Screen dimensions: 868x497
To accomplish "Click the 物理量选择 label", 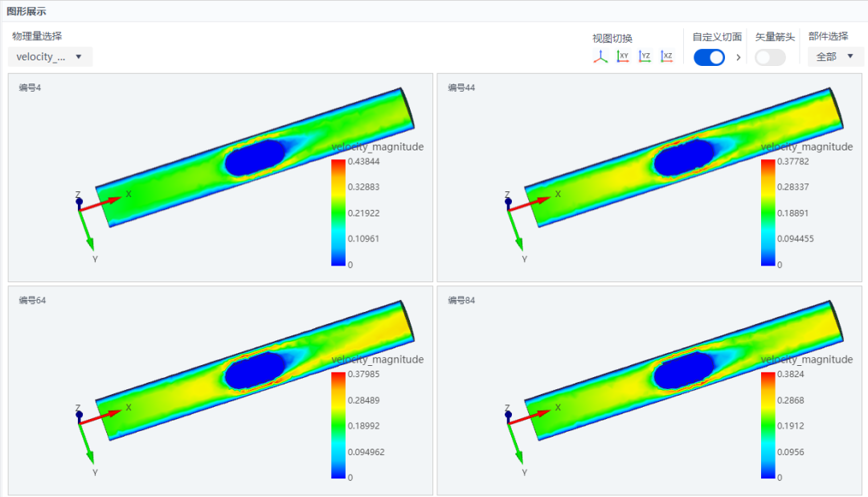I will (37, 36).
